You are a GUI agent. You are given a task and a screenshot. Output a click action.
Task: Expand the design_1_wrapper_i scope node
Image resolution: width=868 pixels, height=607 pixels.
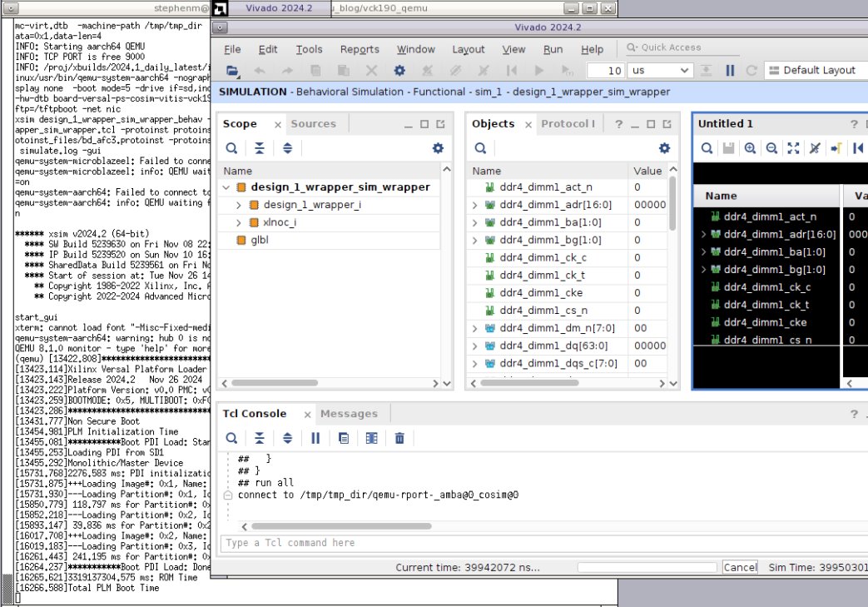point(239,205)
